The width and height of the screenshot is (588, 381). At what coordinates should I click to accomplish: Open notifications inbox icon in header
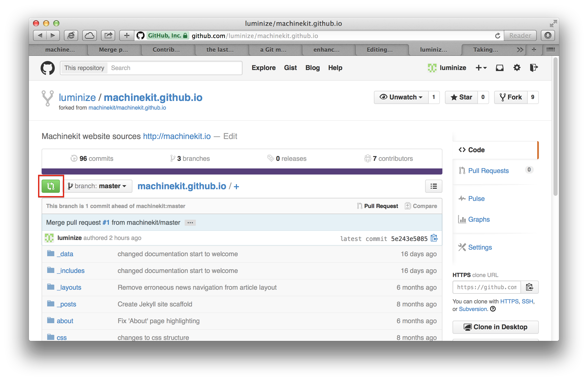click(499, 68)
